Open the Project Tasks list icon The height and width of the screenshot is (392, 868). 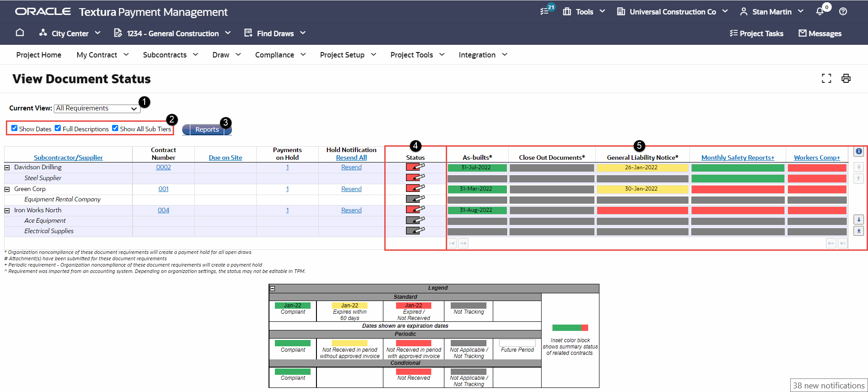(733, 33)
